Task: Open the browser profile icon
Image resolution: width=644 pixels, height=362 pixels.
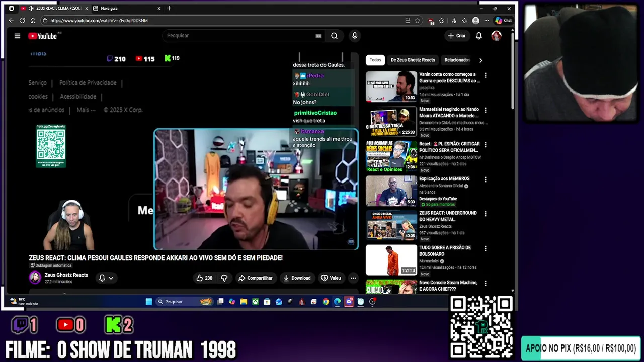Action: tap(476, 20)
